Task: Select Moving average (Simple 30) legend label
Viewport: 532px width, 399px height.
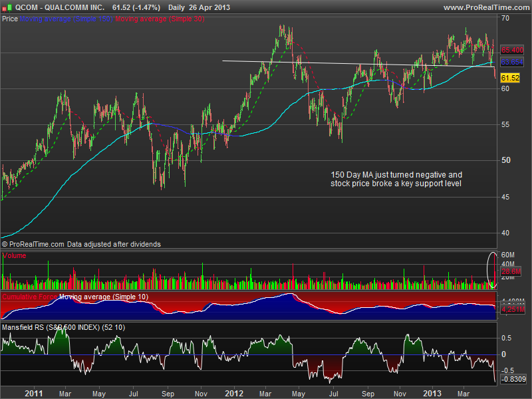Action: pos(160,19)
